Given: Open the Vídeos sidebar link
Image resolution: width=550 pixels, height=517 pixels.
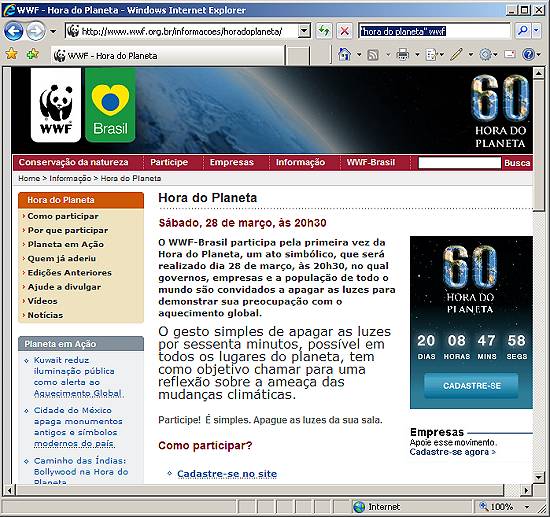Looking at the screenshot, I should [x=42, y=301].
